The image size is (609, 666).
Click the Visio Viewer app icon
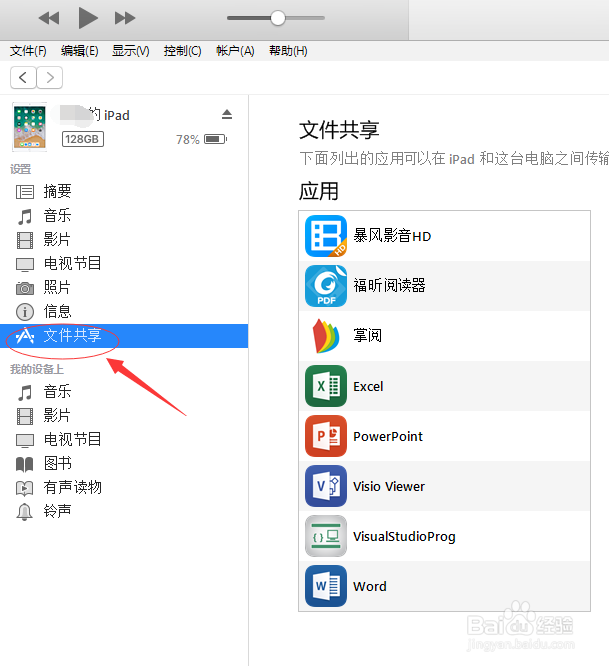[x=326, y=486]
